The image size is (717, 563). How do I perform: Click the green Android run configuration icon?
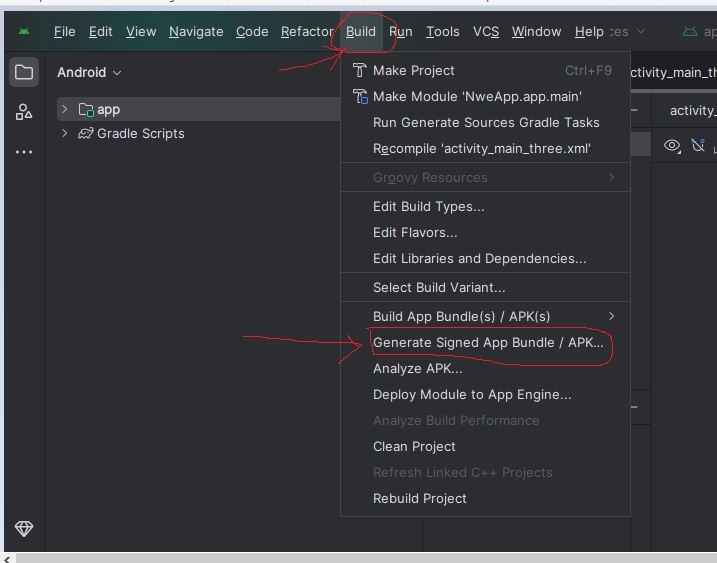(689, 32)
